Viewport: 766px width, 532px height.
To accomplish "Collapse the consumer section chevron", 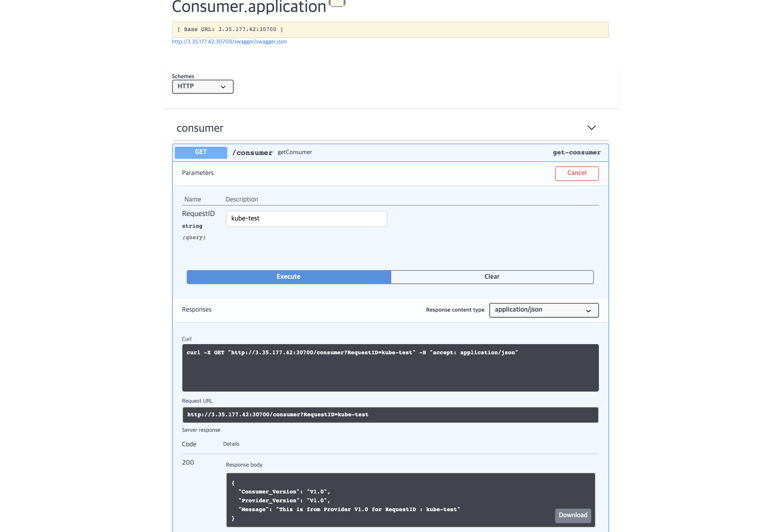I will click(x=591, y=128).
